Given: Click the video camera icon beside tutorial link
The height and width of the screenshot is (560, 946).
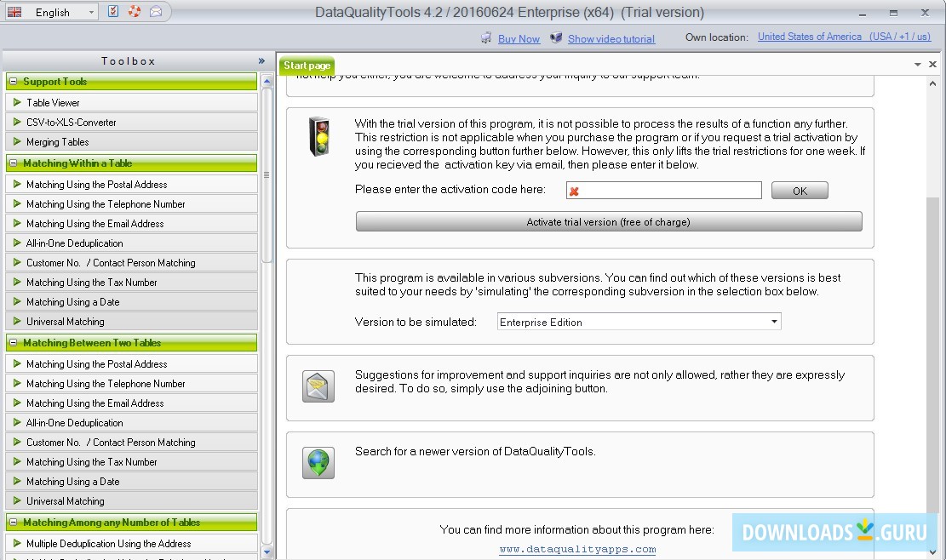Looking at the screenshot, I should click(x=556, y=38).
